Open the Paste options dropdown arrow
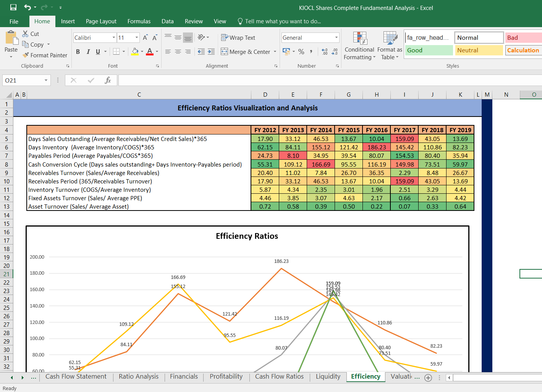Viewport: 542px width, 392px height. [11, 57]
